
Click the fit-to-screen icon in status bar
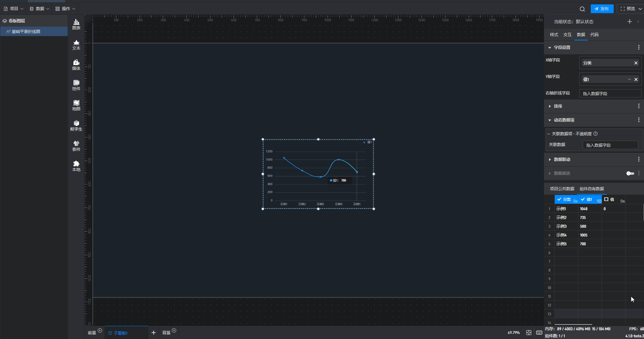529,333
